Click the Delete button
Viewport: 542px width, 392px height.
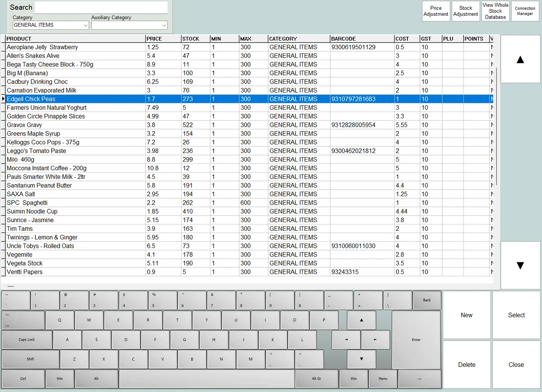[x=467, y=364]
